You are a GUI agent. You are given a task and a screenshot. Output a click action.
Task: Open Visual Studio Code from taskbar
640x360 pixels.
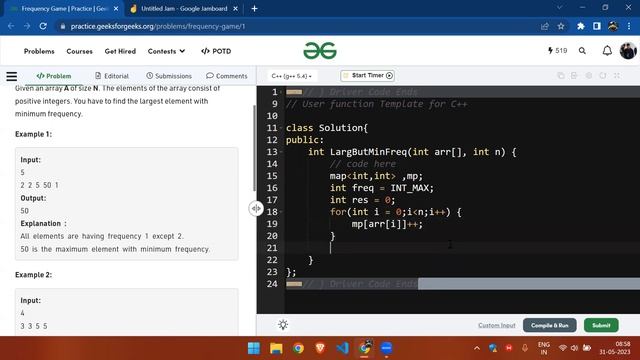click(342, 348)
